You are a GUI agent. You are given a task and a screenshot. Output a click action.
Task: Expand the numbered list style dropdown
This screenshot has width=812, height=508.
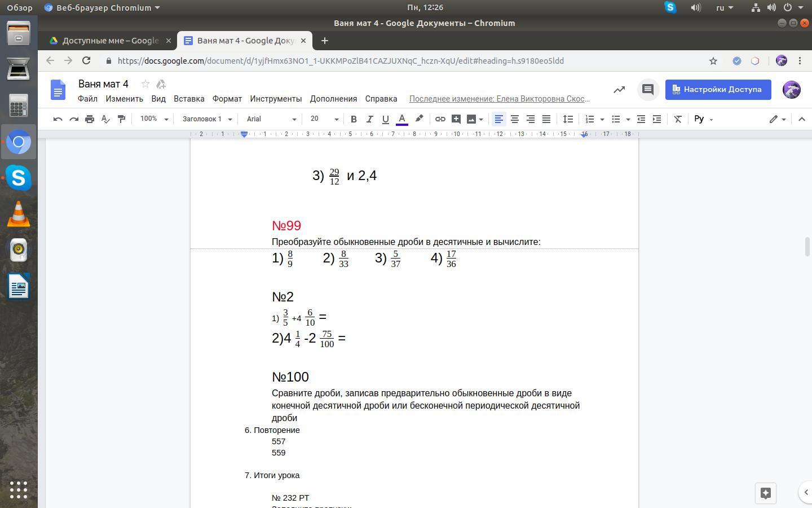tap(602, 120)
